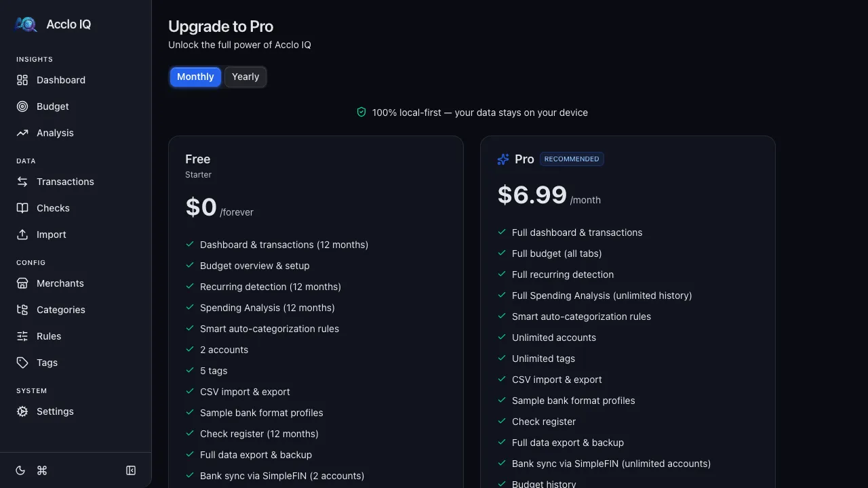Click '2 accounts' feature line
Image resolution: width=868 pixels, height=488 pixels.
(224, 350)
